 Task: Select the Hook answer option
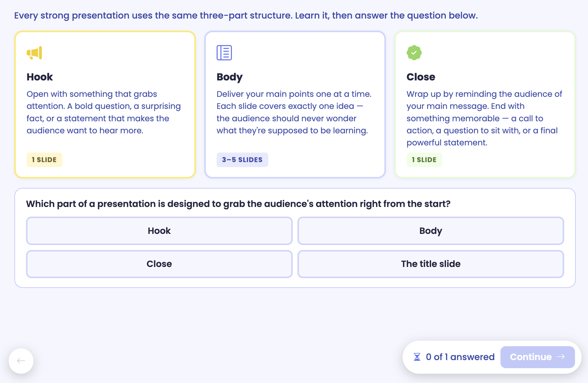click(159, 231)
